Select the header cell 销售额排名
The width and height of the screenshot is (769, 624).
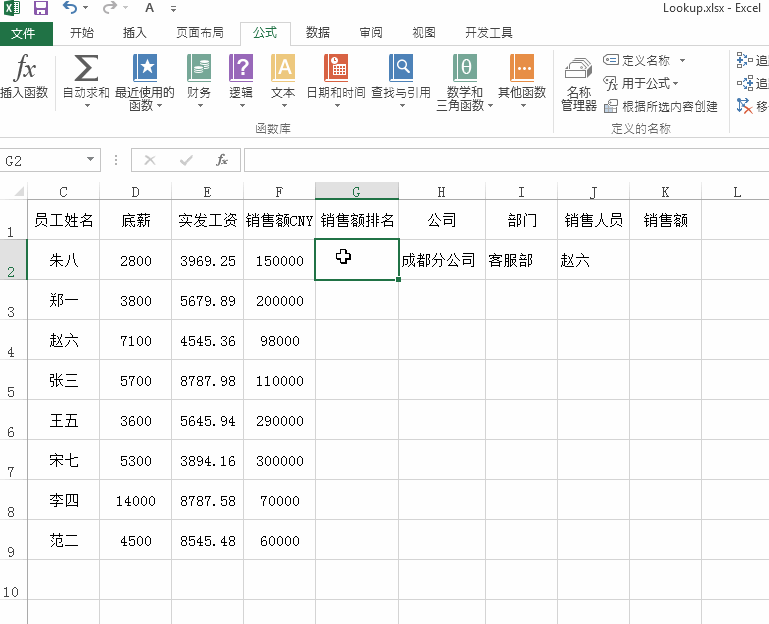click(x=357, y=219)
